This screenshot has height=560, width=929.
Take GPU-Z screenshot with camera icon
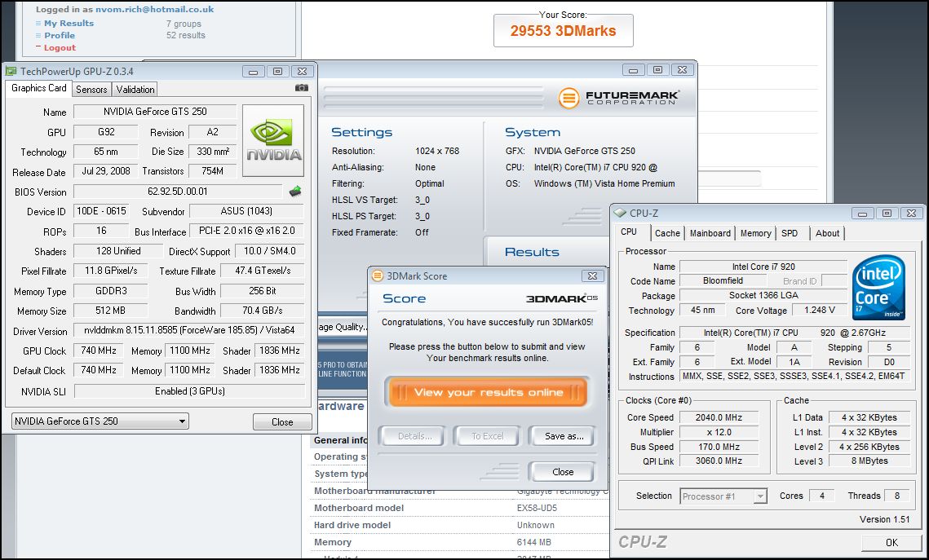click(x=301, y=87)
